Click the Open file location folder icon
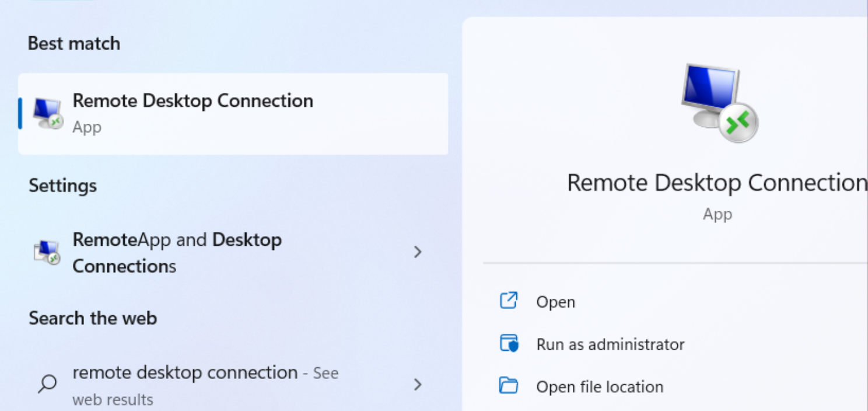This screenshot has width=868, height=411. pos(509,386)
